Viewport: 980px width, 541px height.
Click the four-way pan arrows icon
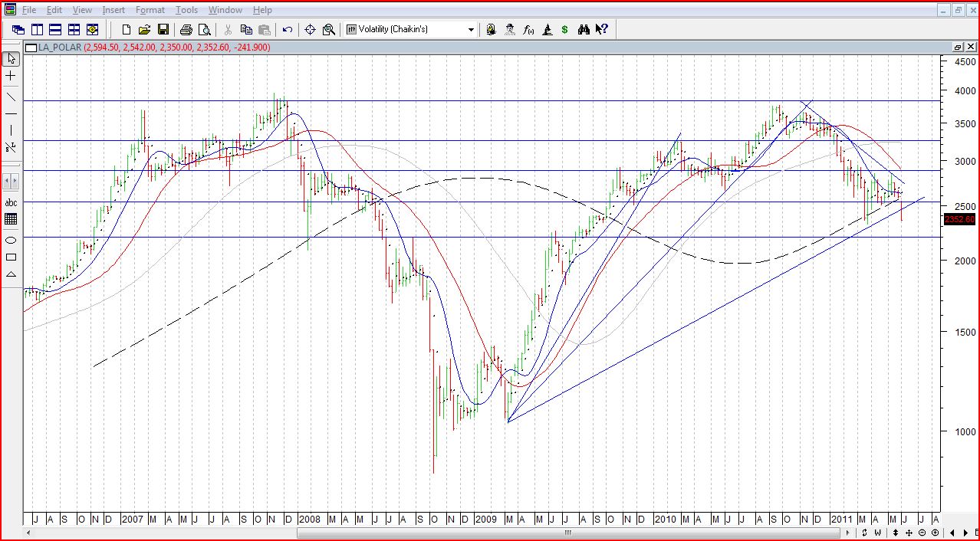pyautogui.click(x=909, y=533)
